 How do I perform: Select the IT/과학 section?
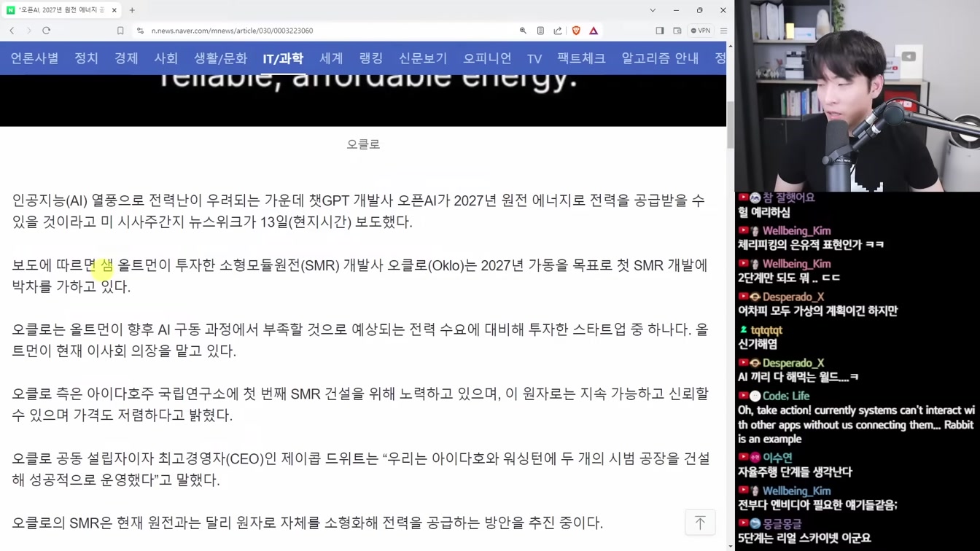(283, 58)
